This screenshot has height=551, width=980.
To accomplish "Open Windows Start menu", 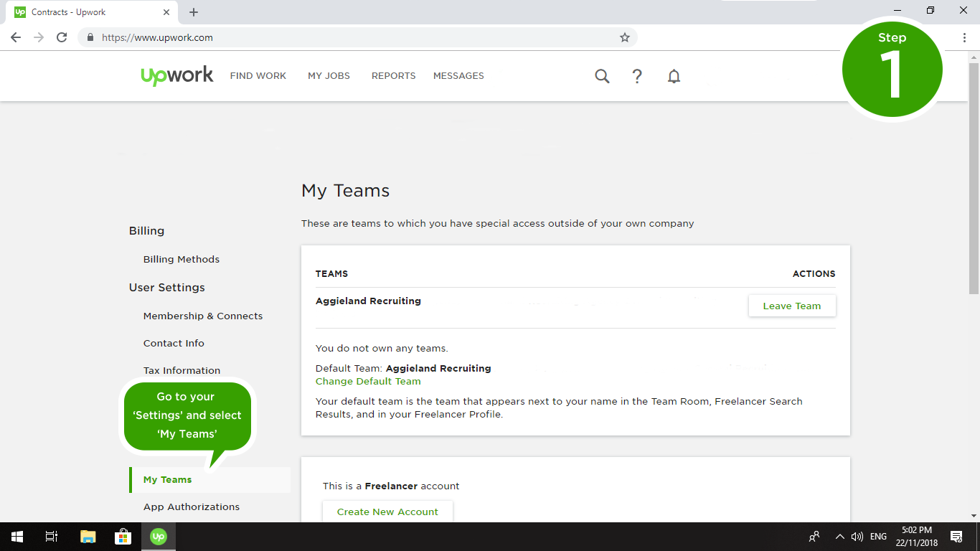I will coord(17,537).
